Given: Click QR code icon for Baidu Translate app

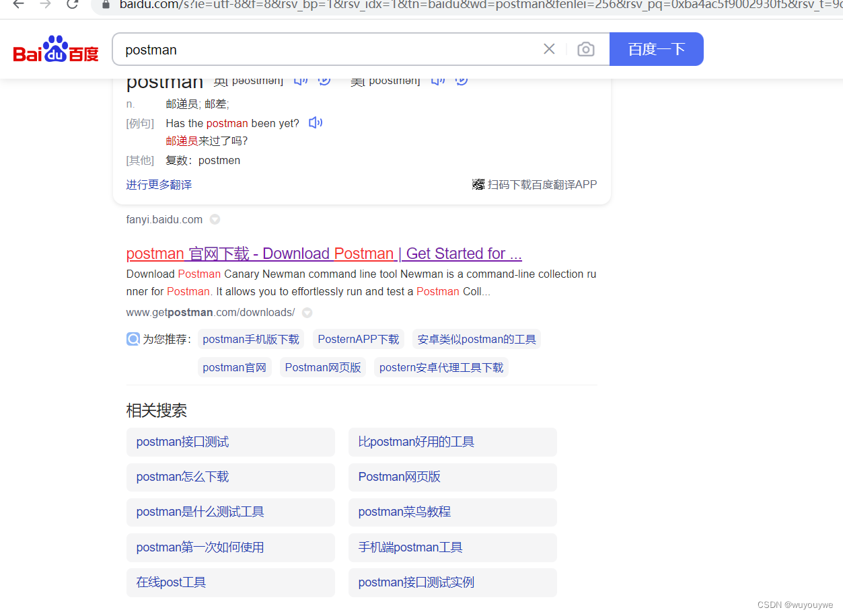Looking at the screenshot, I should click(478, 184).
